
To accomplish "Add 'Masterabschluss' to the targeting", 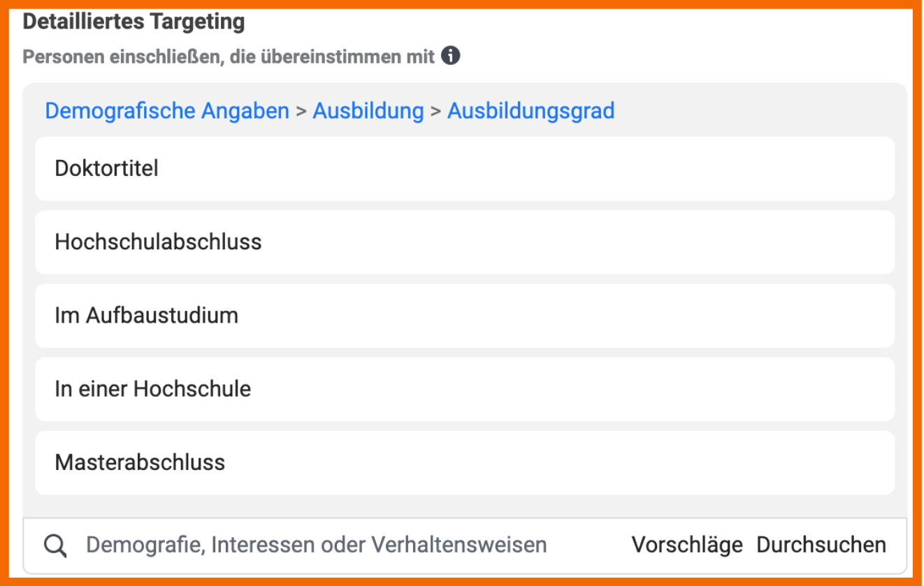I will pyautogui.click(x=464, y=463).
